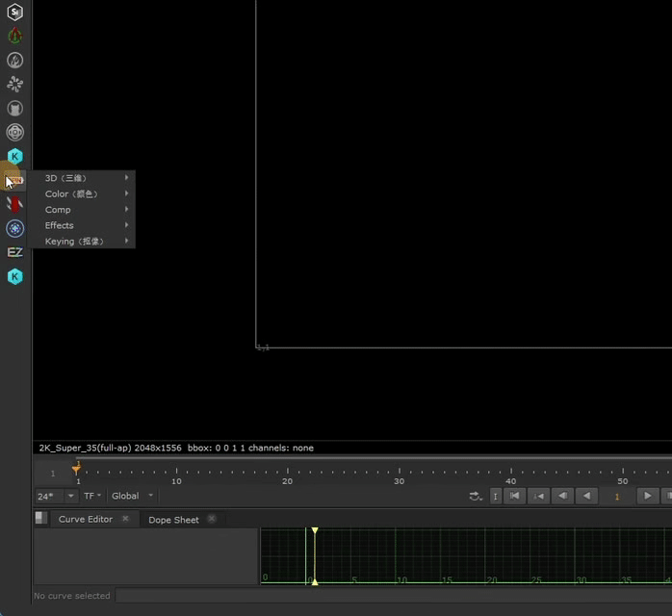
Task: Click the curve expression field beside 'No curve selected'
Action: click(394, 596)
